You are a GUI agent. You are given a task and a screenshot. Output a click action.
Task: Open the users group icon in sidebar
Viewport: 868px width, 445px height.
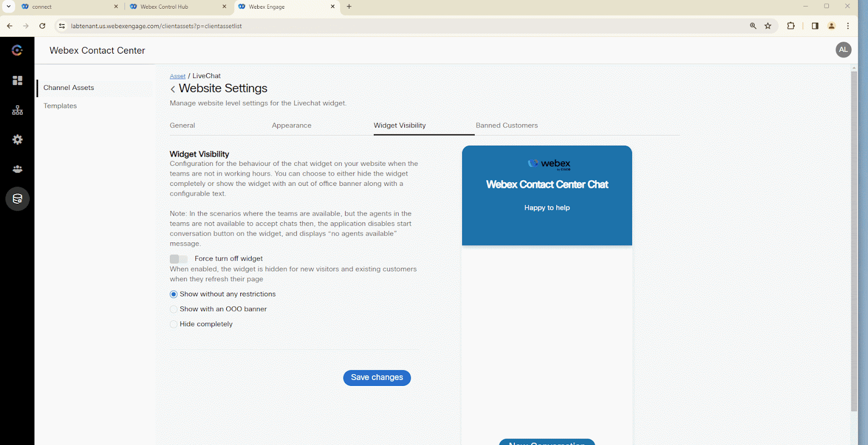tap(17, 169)
